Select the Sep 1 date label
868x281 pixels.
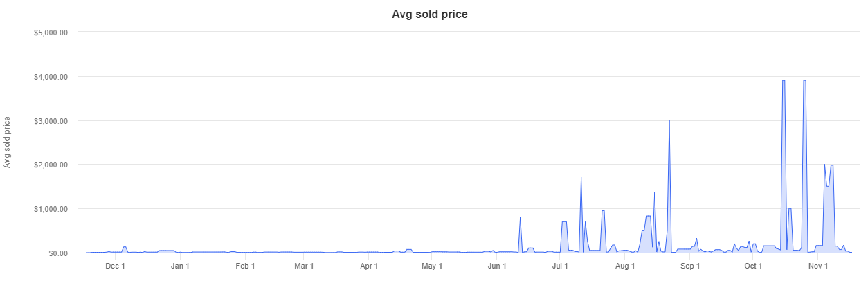pyautogui.click(x=690, y=266)
